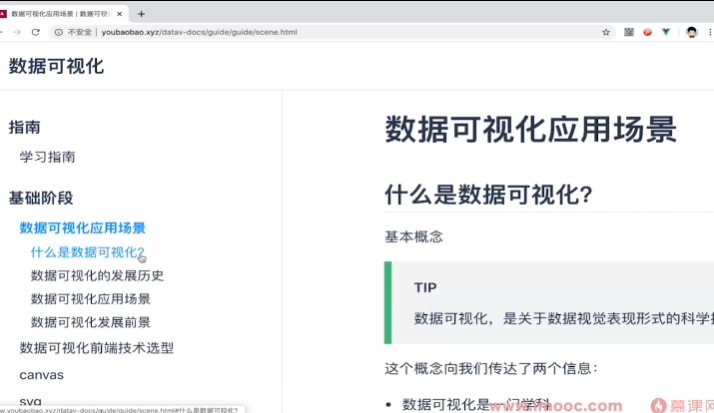
Task: Jump to 什么是数据可视化? sidebar anchor
Action: [x=87, y=252]
